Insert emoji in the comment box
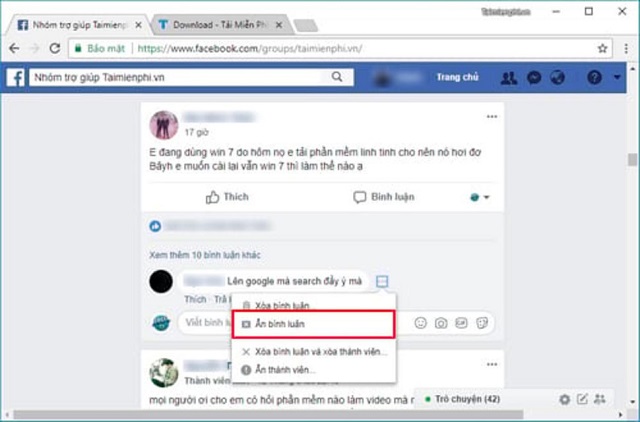 420,323
